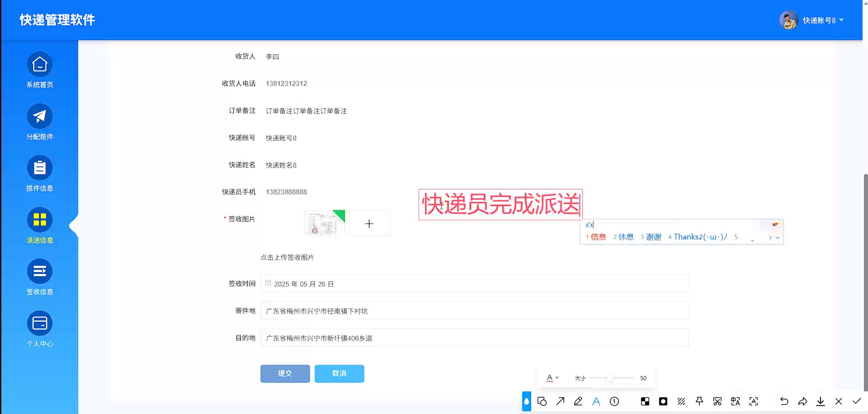Pin the screenshot to screen
Screen dimensions: 868x414
pos(699,401)
